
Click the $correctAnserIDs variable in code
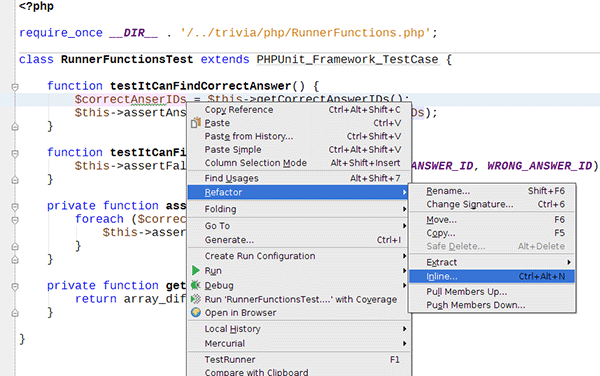point(130,99)
